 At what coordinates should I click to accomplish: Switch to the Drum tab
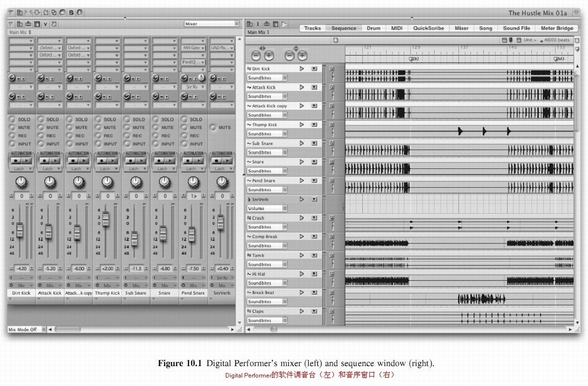(374, 28)
